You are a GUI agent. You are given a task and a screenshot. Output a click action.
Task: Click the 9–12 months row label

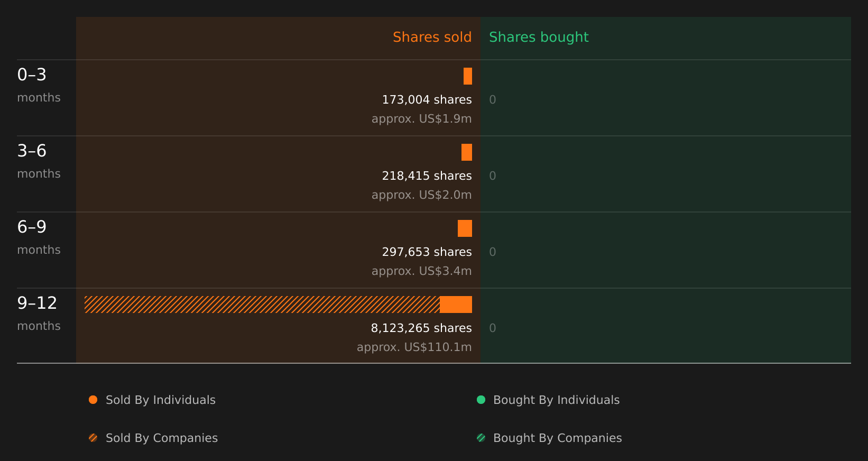pyautogui.click(x=39, y=313)
